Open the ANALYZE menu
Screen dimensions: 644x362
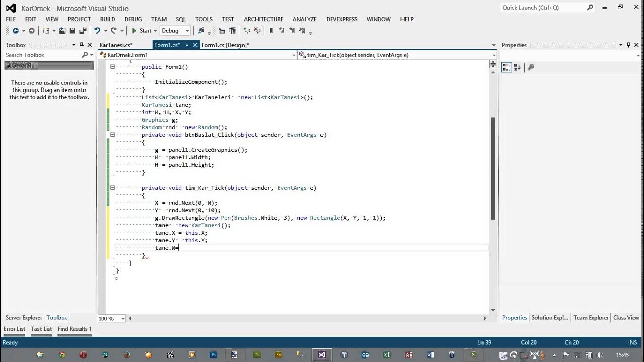305,19
